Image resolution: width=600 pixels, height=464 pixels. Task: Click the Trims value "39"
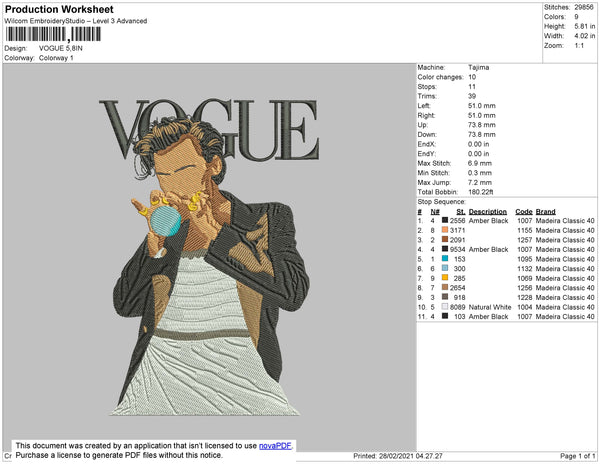coord(472,96)
